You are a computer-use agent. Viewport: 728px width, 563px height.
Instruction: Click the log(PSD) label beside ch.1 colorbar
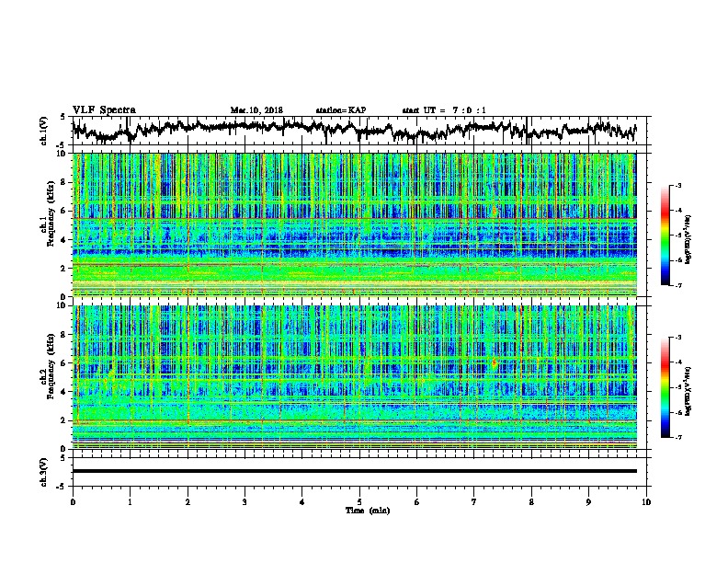688,240
